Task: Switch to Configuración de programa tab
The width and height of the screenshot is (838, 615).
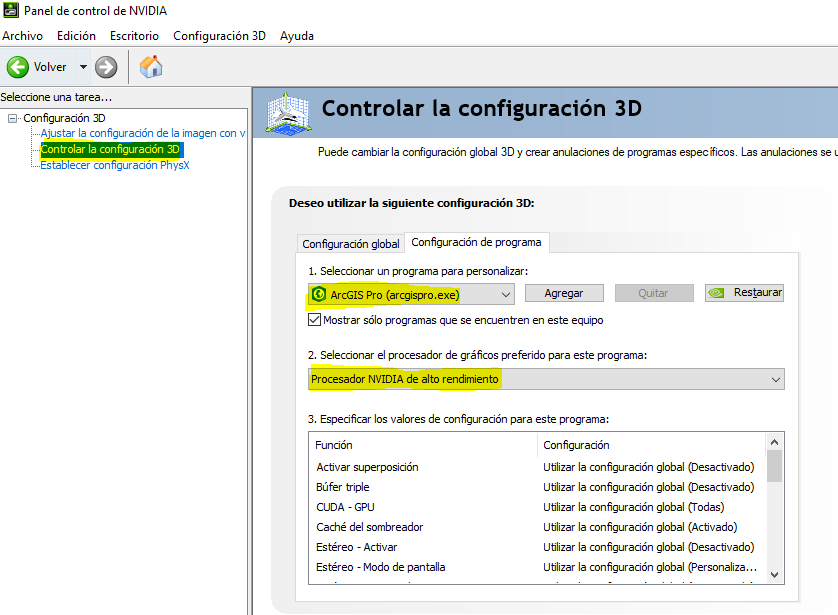Action: coord(476,242)
